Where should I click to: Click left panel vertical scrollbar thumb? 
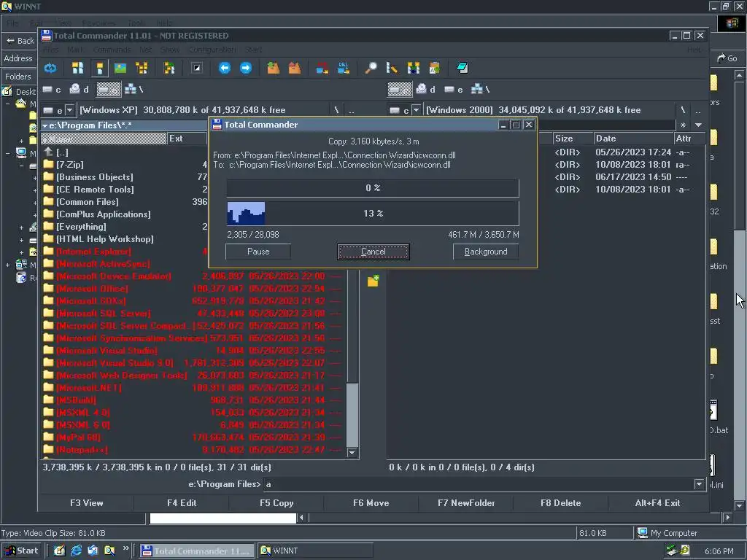coord(352,413)
